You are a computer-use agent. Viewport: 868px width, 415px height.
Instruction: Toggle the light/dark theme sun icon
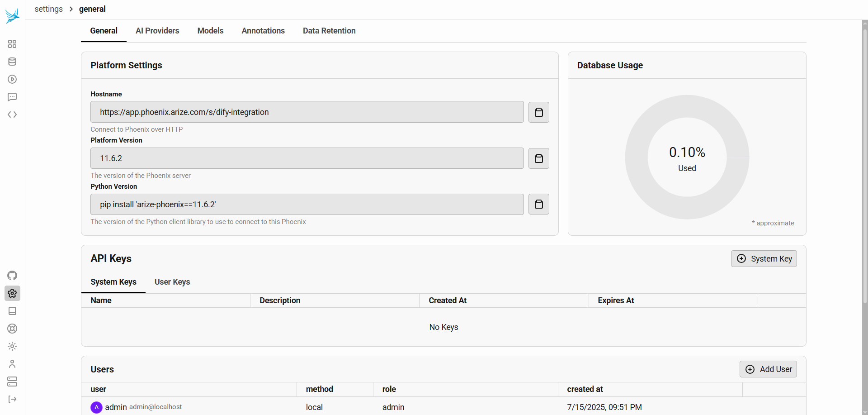click(12, 346)
